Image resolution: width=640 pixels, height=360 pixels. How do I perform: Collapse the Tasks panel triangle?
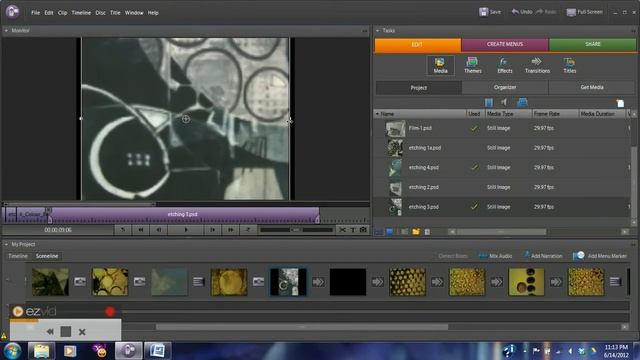coord(378,31)
